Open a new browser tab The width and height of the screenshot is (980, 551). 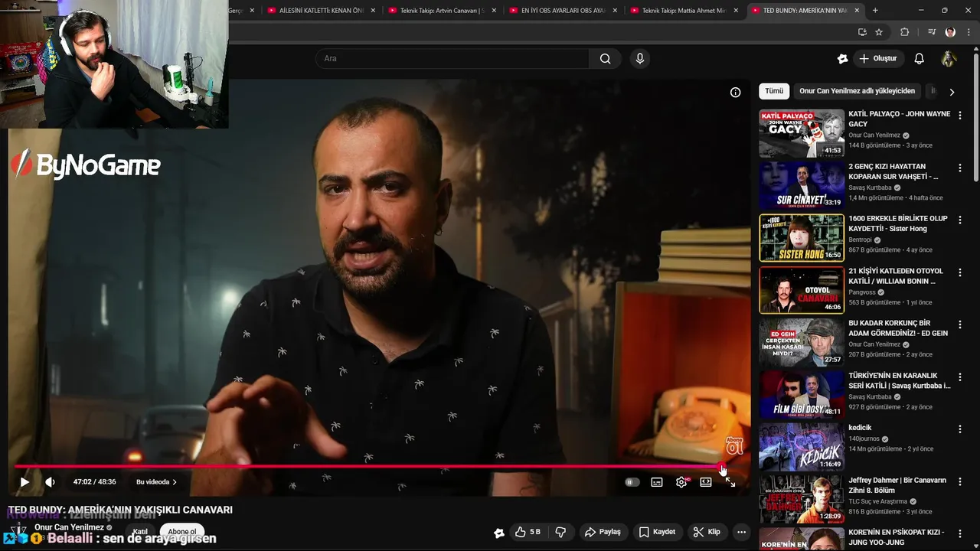(x=875, y=11)
